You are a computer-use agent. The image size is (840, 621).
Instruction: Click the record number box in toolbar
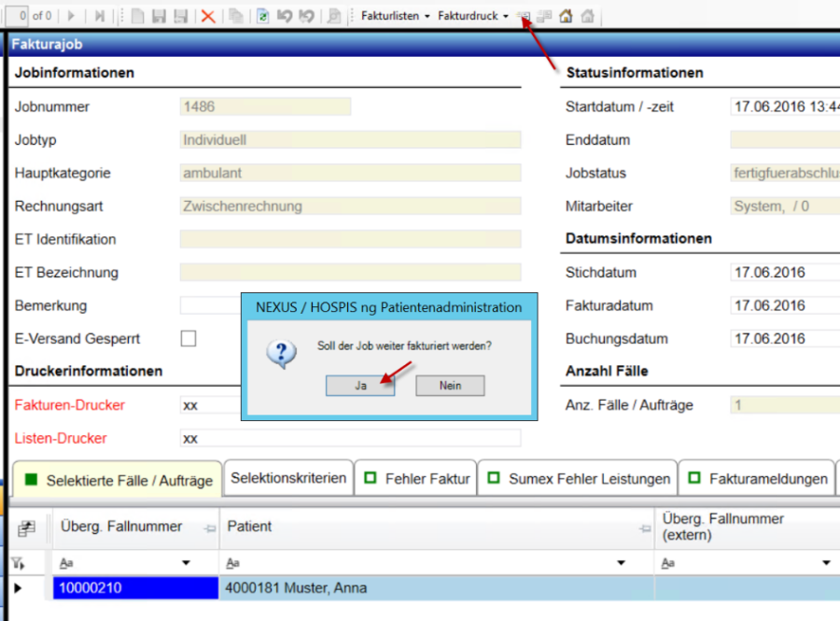(x=17, y=16)
